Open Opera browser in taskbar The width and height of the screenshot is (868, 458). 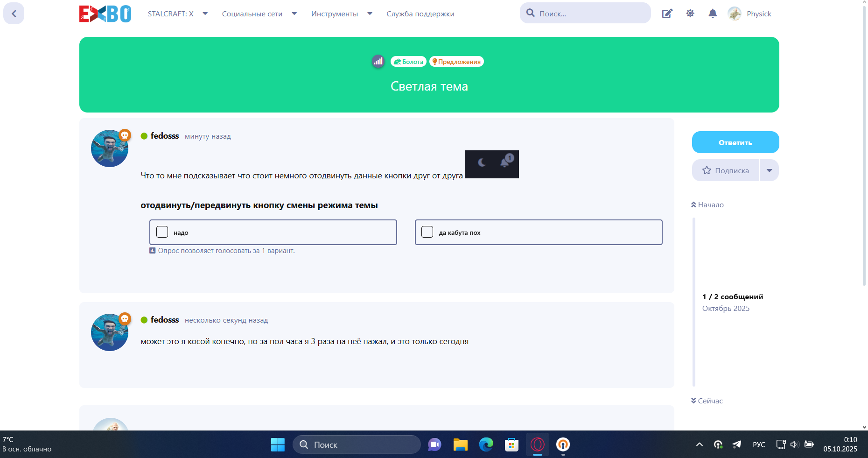(x=538, y=444)
